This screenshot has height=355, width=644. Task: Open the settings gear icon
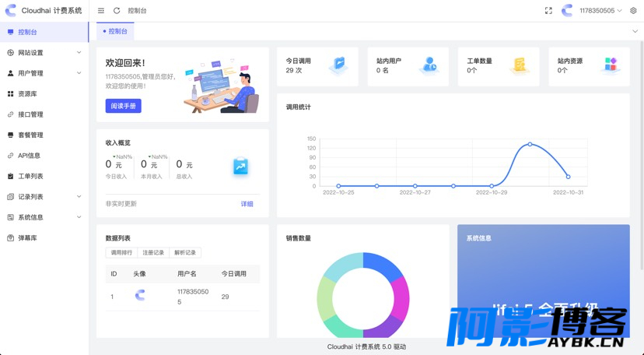[x=633, y=11]
